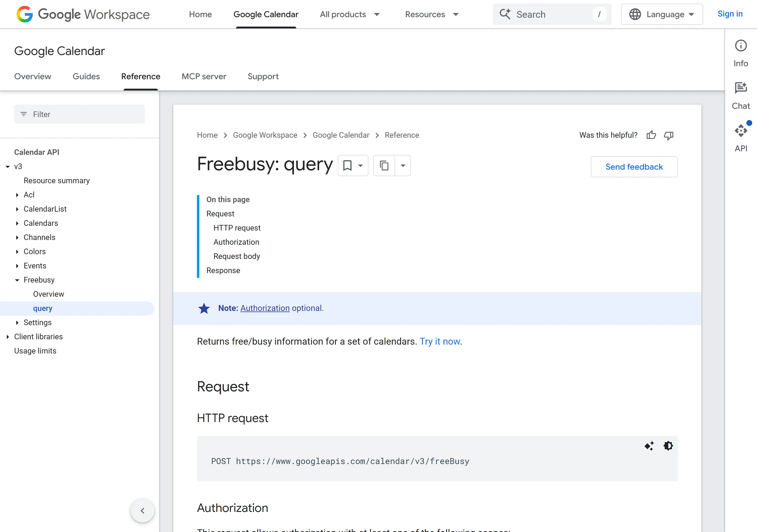The image size is (757, 532).
Task: Expand the CalendarList tree node
Action: point(17,209)
